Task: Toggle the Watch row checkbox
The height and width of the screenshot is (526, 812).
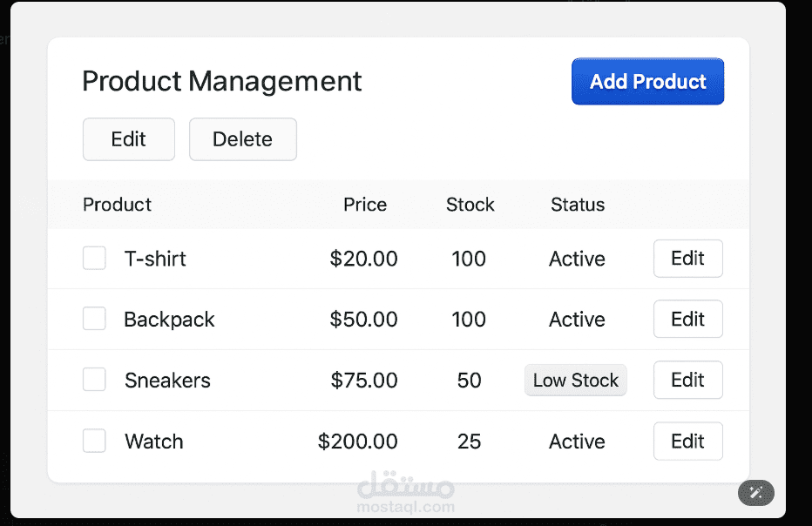Action: [94, 441]
